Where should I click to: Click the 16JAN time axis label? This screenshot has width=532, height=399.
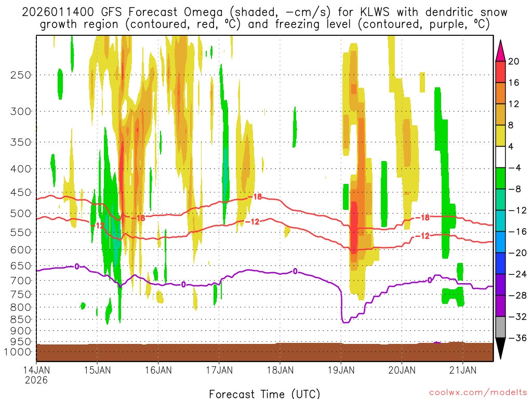tap(158, 370)
